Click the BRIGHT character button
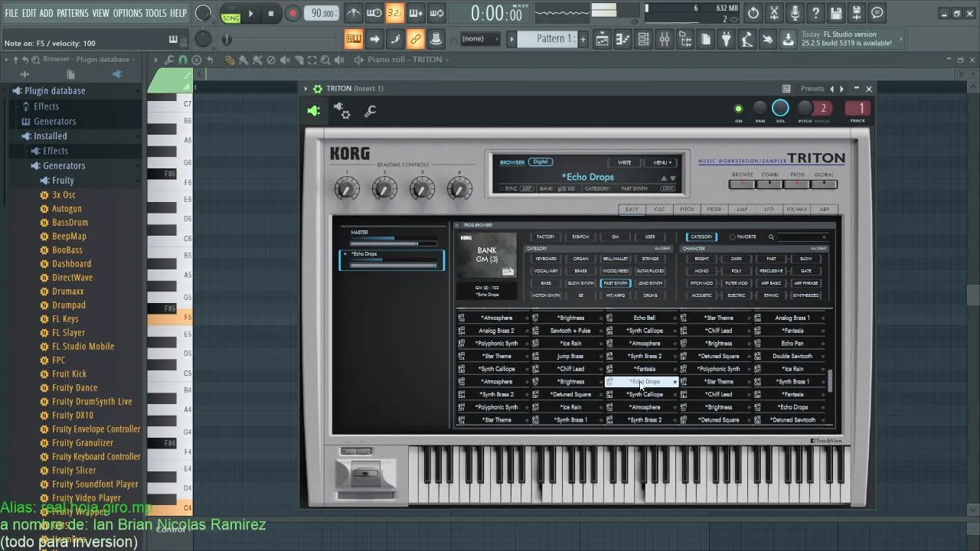The width and height of the screenshot is (980, 551). pos(701,259)
